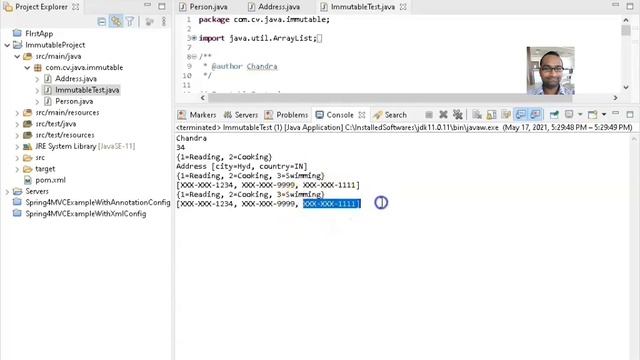Screen dimensions: 640x360
Task: Maximize the Project Explorer view
Action: 162,6
